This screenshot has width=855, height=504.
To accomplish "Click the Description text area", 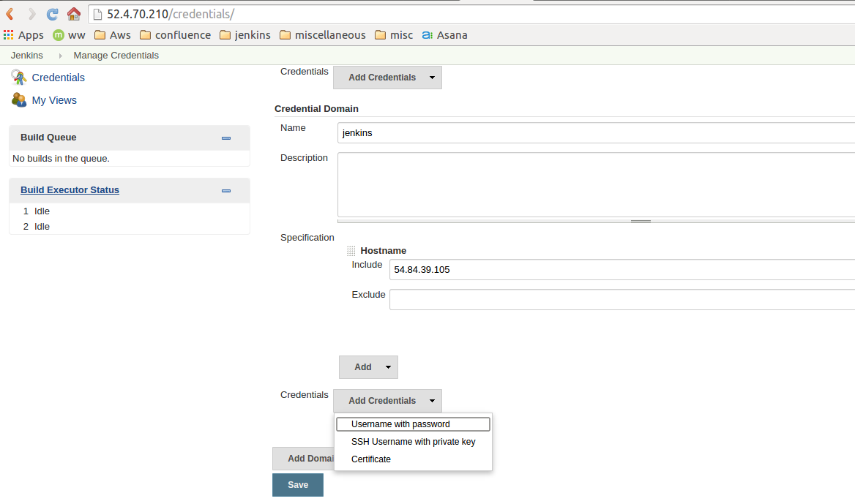I will coord(596,185).
